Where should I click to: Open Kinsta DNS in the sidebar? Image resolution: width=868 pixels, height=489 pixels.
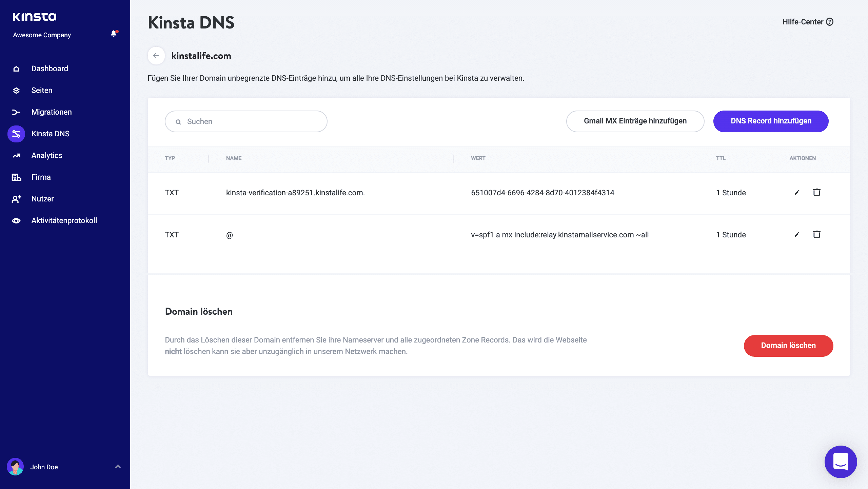coord(51,134)
